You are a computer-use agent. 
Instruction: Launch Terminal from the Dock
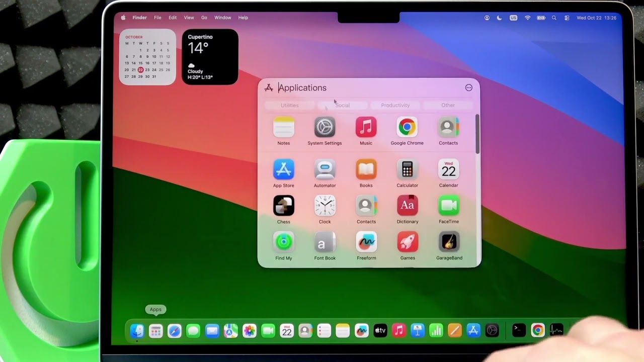[519, 330]
